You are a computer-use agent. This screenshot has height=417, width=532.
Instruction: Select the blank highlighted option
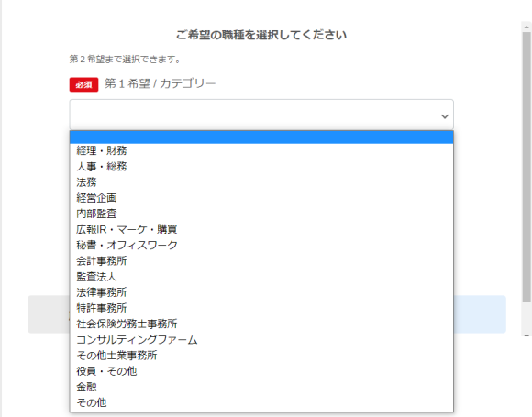(x=261, y=137)
